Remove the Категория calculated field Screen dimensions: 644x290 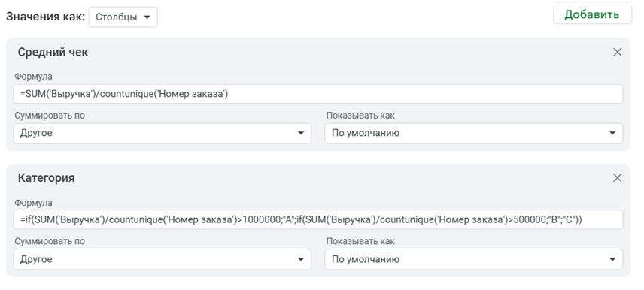click(x=618, y=178)
